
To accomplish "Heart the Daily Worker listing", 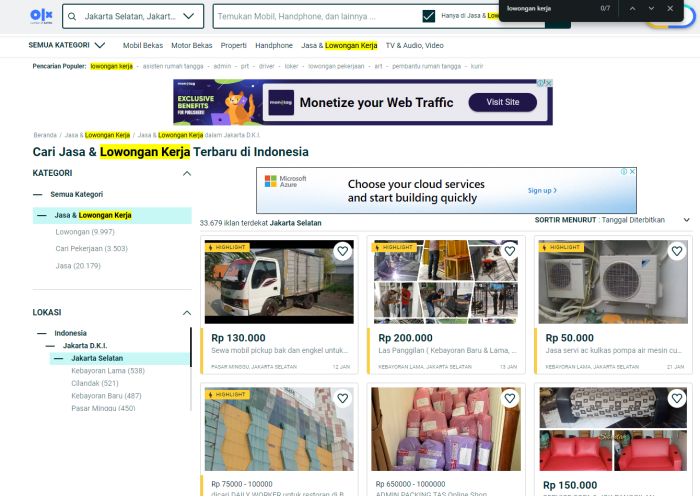I will (342, 398).
